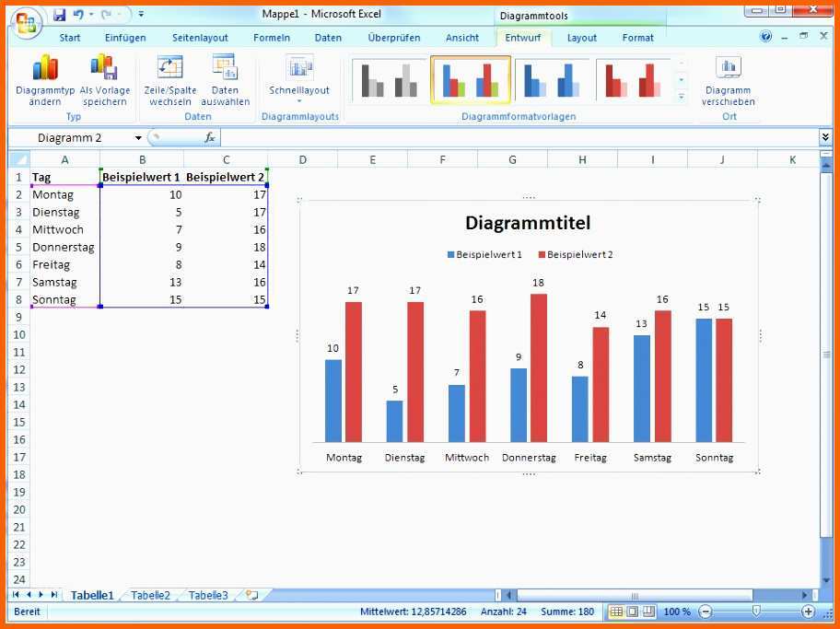Click the zoom in plus button
The height and width of the screenshot is (629, 840).
coord(808,612)
